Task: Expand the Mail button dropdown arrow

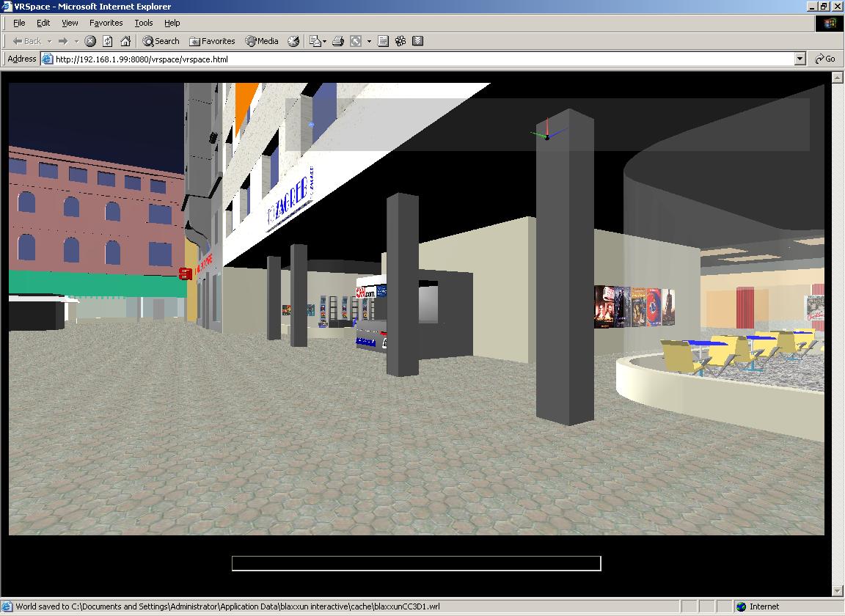Action: point(324,42)
